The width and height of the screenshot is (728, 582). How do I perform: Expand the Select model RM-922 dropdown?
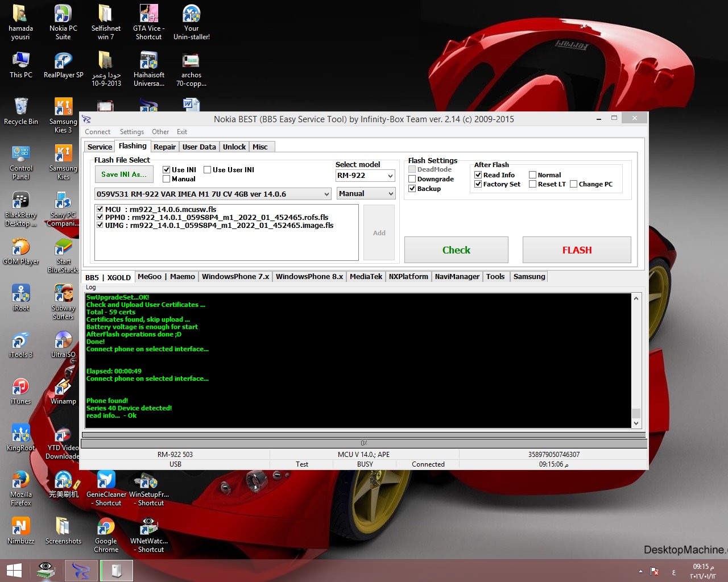pos(365,176)
